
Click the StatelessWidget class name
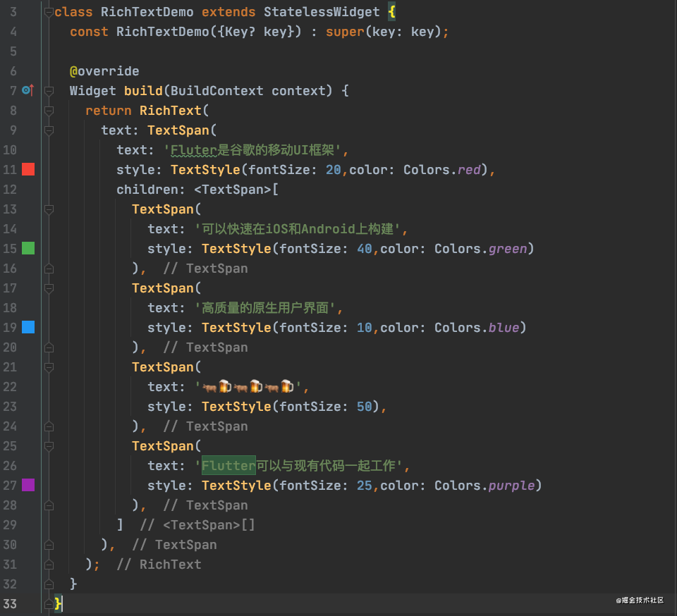click(322, 12)
